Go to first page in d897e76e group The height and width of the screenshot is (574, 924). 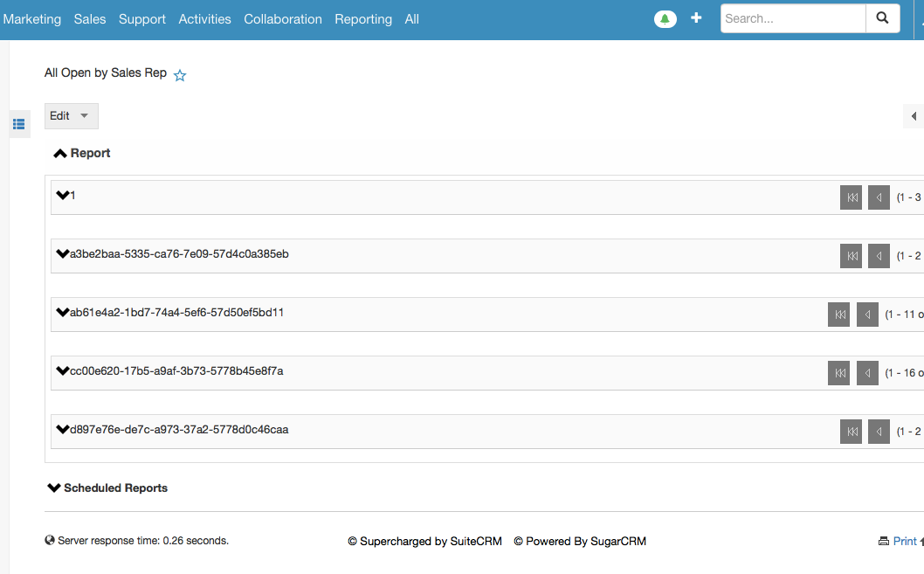(851, 432)
